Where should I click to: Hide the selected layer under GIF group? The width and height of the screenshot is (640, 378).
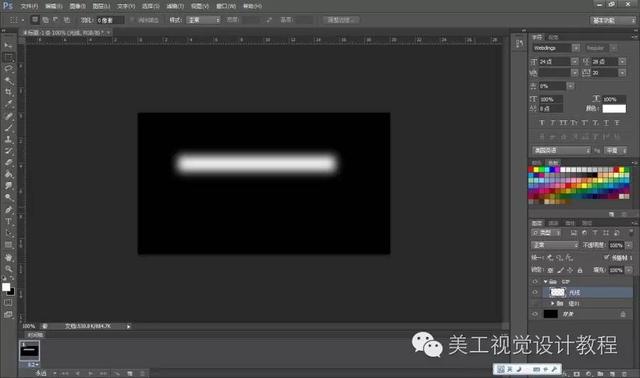tap(535, 292)
